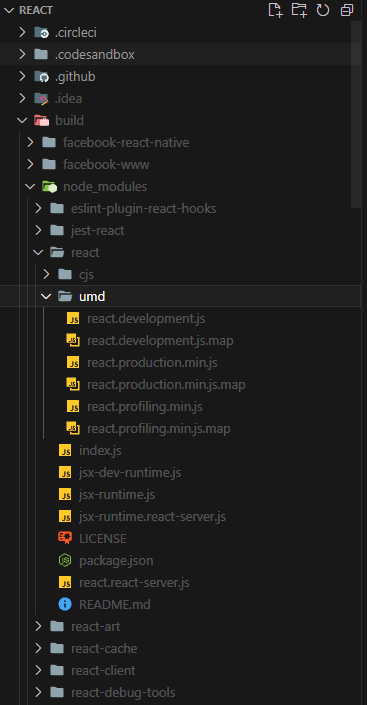Expand the facebook-react-native folder chevron
This screenshot has height=705, width=367.
30,143
